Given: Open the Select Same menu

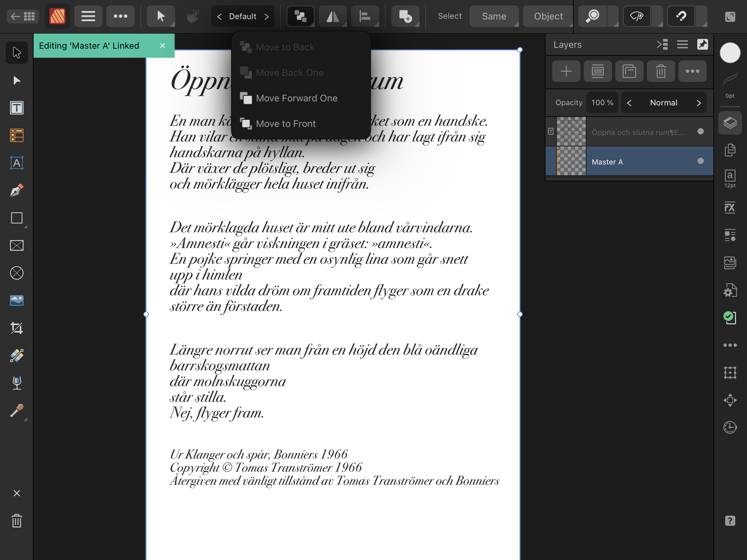Looking at the screenshot, I should [x=494, y=16].
